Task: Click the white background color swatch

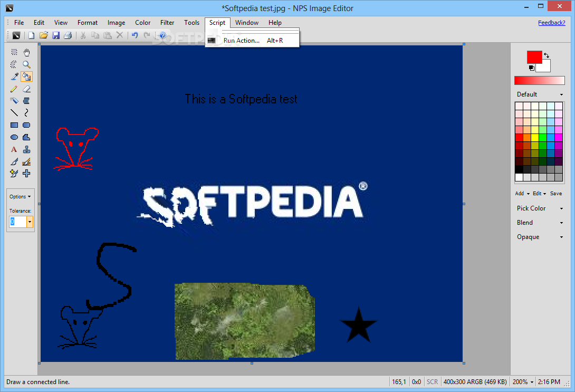Action: pos(544,67)
